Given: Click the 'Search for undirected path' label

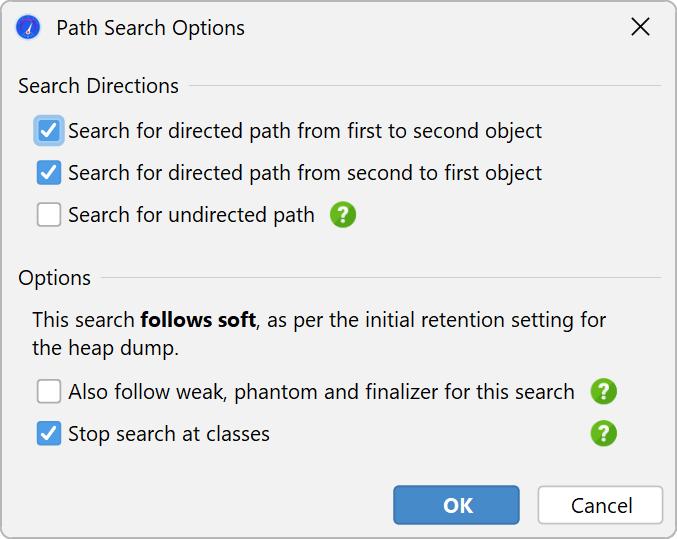Looking at the screenshot, I should pyautogui.click(x=191, y=215).
